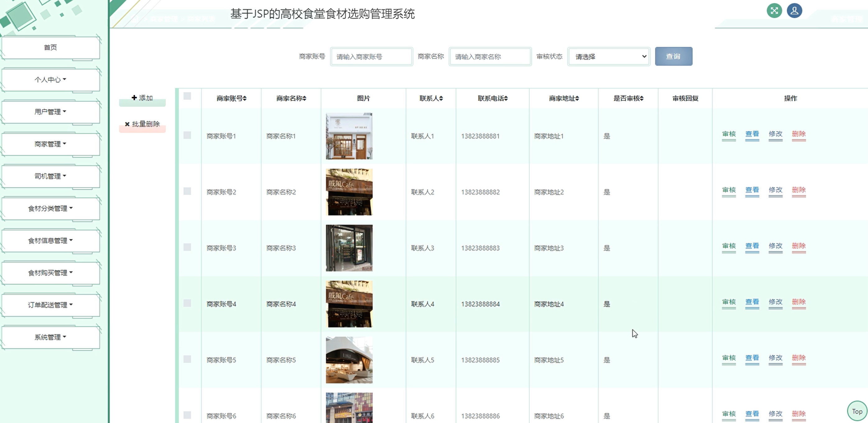Check the row for 商家账号2

click(x=187, y=191)
